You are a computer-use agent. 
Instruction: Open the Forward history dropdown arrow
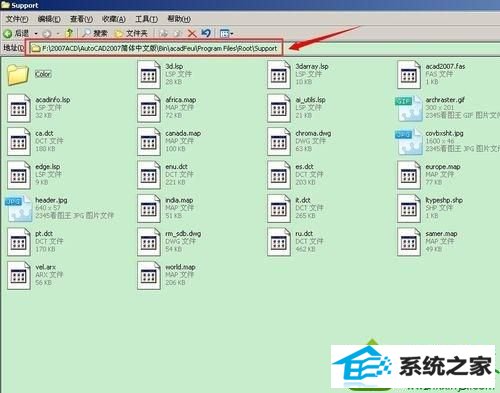58,34
